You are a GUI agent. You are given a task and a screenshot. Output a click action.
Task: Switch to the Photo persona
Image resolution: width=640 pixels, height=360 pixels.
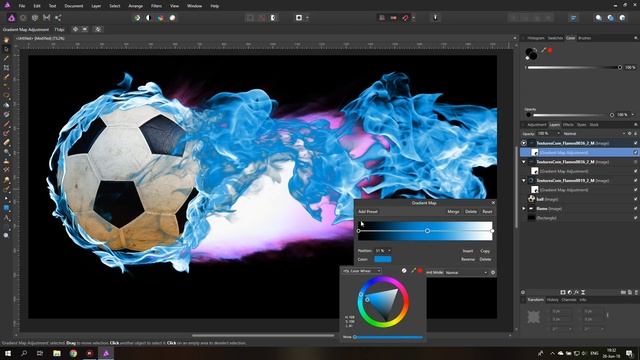11,18
